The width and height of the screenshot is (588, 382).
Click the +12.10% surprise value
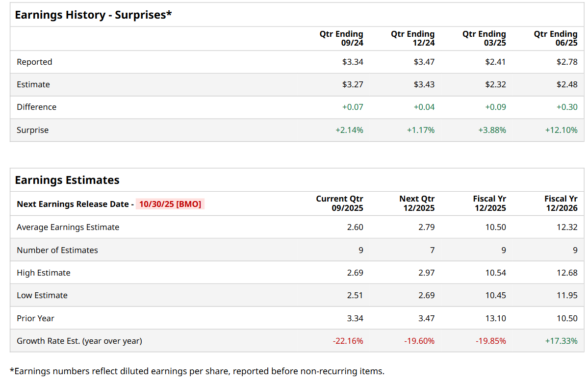coord(561,130)
